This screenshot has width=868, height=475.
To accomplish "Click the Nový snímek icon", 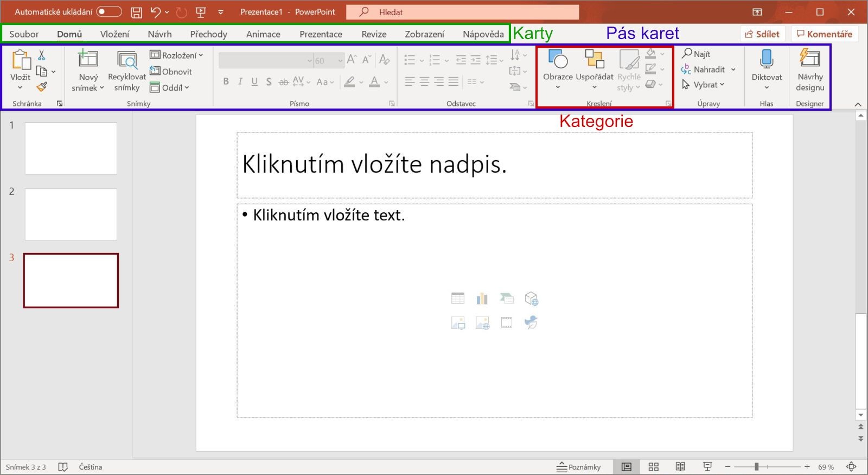I will tap(88, 59).
